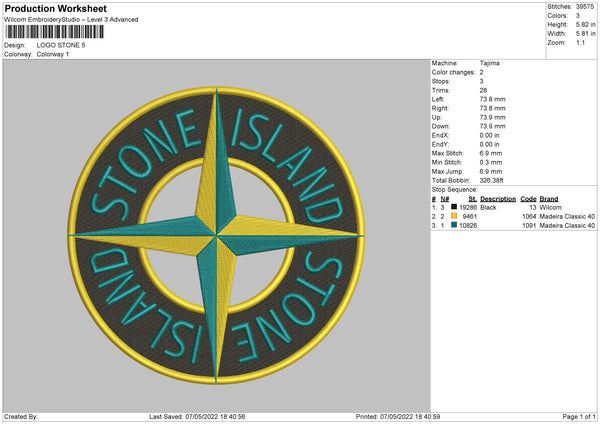Click the Color changes value 2
The height and width of the screenshot is (424, 600).
click(481, 72)
